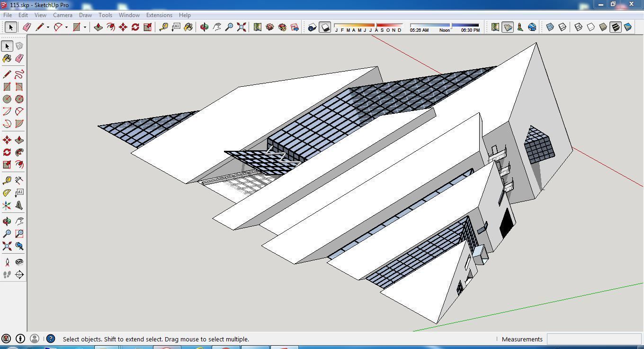The image size is (644, 349).
Task: Open the Extensions menu
Action: (x=159, y=15)
